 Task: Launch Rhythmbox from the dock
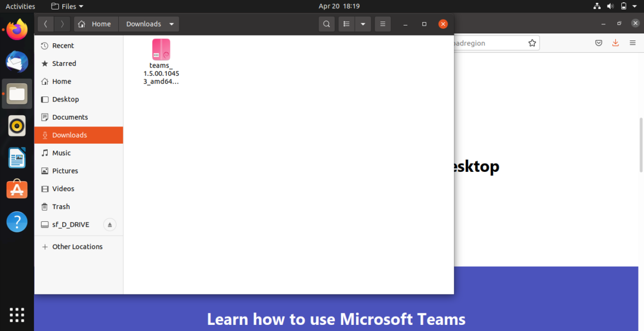pyautogui.click(x=17, y=126)
